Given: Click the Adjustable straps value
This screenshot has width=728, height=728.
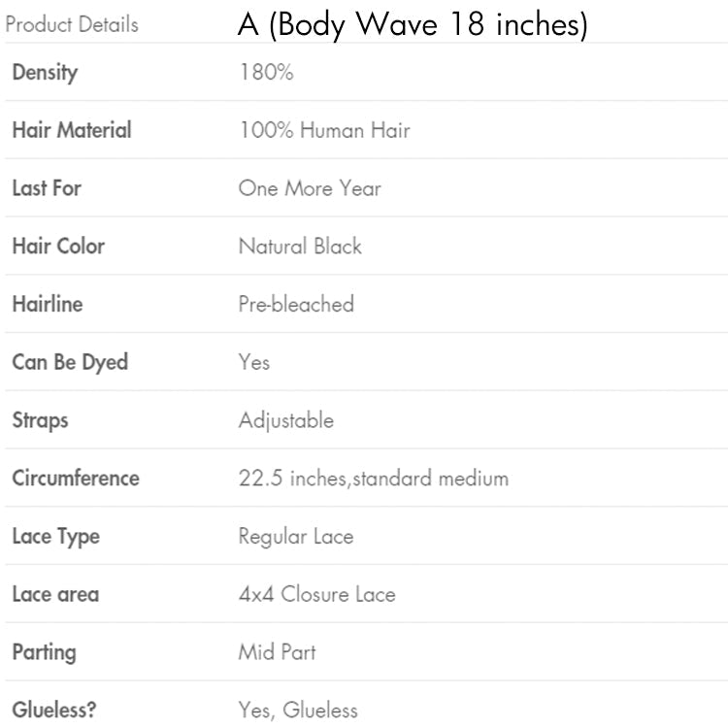Looking at the screenshot, I should pyautogui.click(x=286, y=420).
